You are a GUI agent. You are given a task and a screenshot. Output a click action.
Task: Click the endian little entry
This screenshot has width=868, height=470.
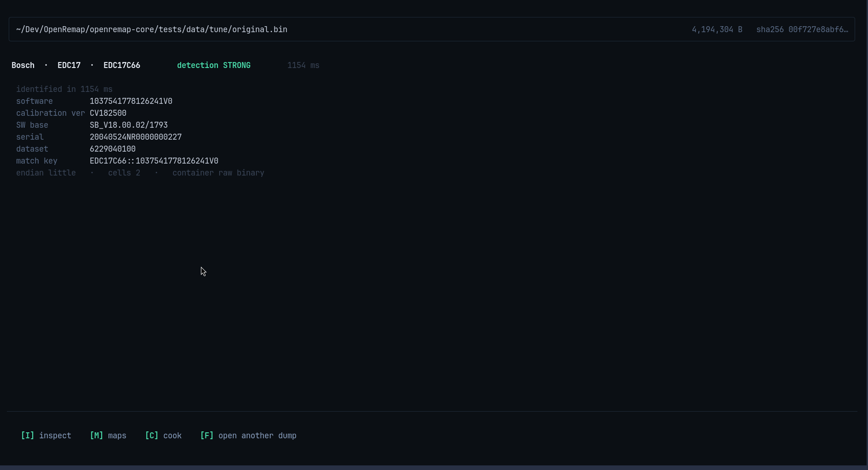[46, 173]
